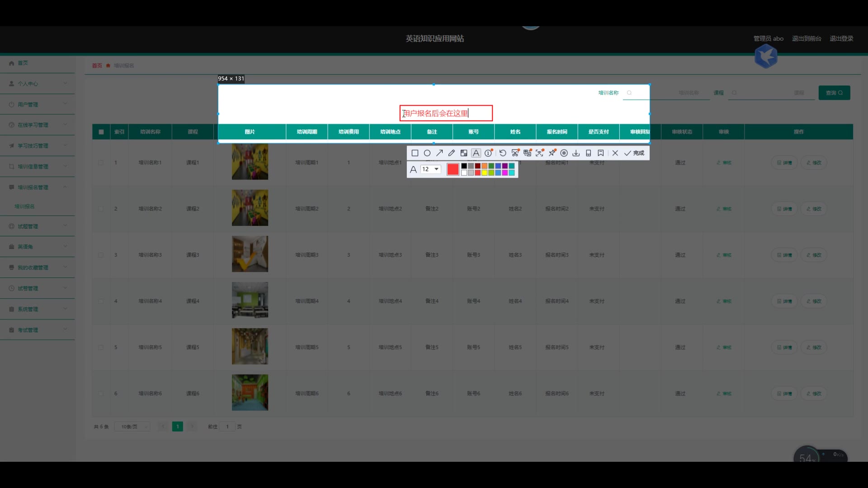Open 试卷管理 sidebar menu
This screenshot has width=868, height=488.
pyautogui.click(x=38, y=288)
